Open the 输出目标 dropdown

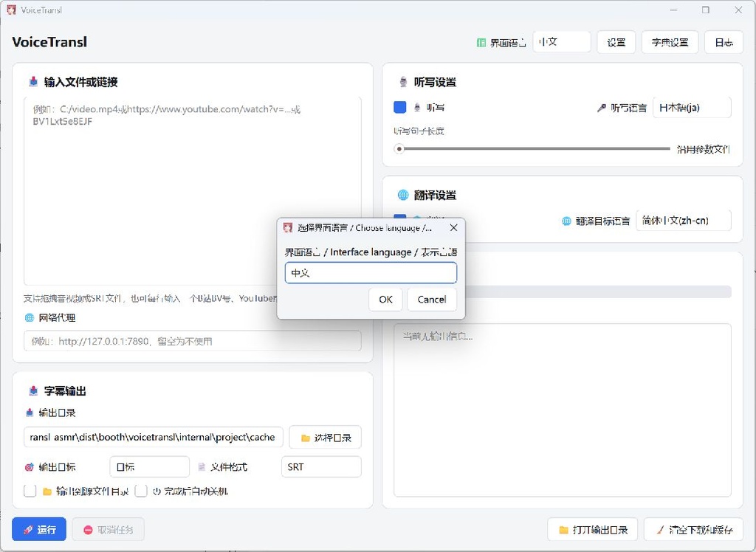(150, 466)
